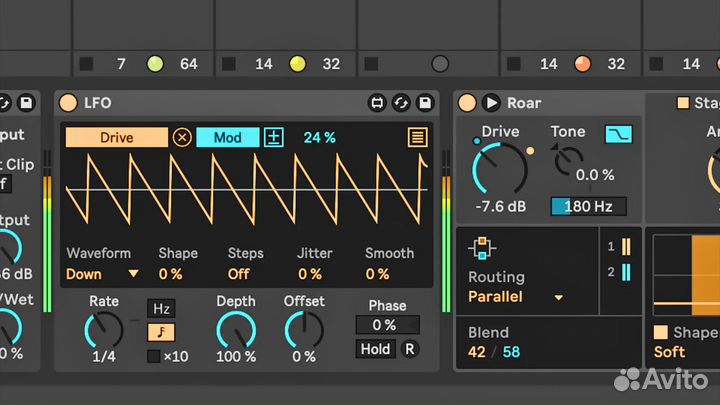
Task: Click the Blend value 58
Action: click(x=511, y=352)
